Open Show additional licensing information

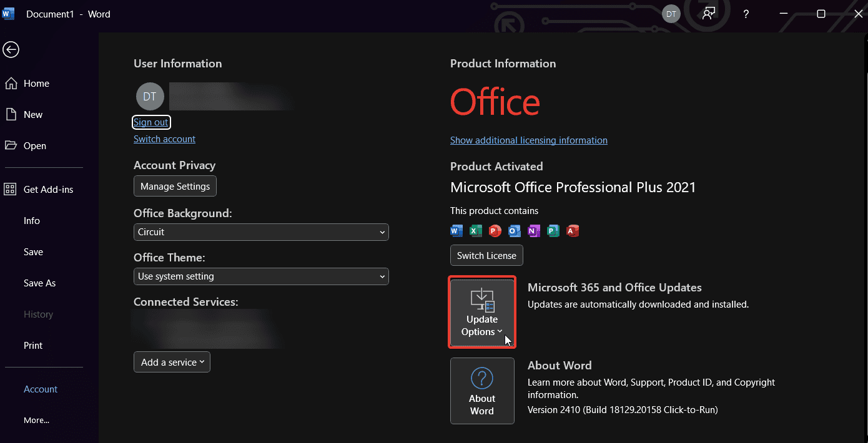point(528,140)
